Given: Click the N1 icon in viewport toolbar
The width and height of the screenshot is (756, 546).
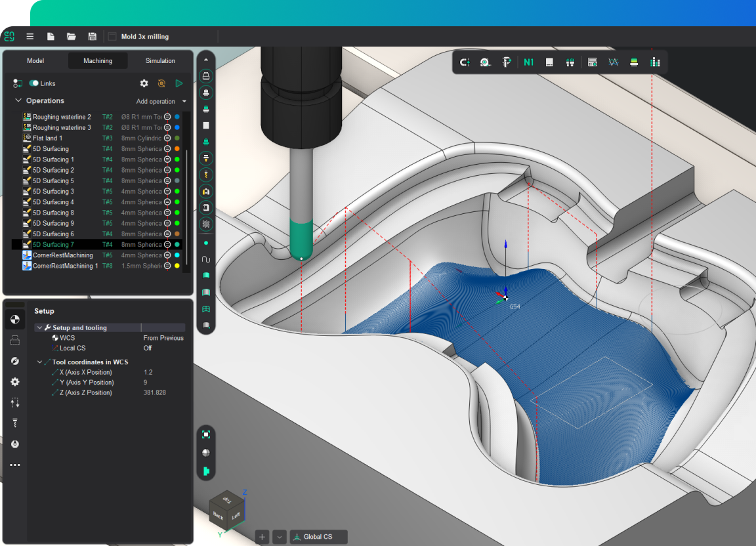Looking at the screenshot, I should click(528, 62).
